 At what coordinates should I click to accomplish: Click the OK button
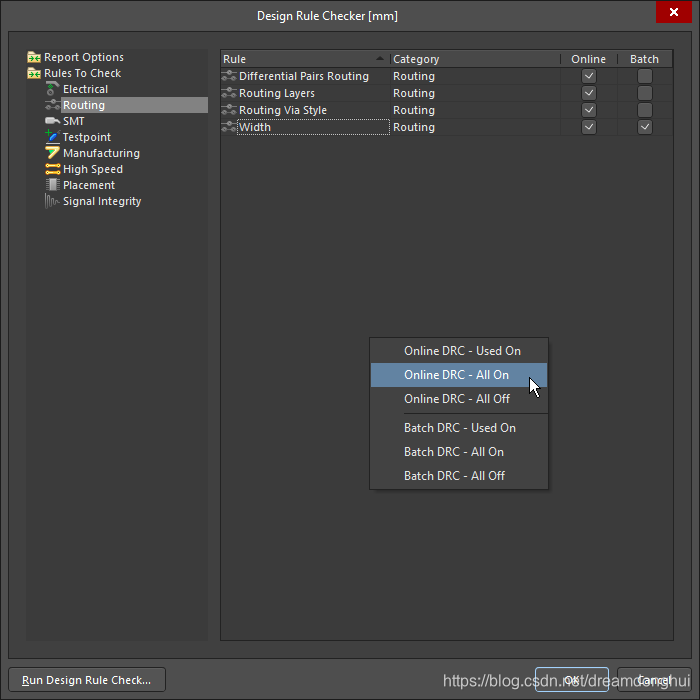click(572, 679)
